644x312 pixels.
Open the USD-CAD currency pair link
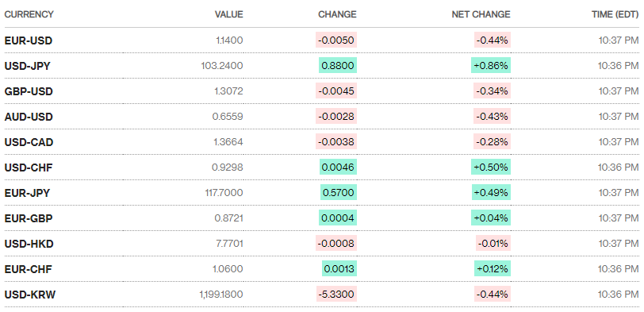point(29,142)
